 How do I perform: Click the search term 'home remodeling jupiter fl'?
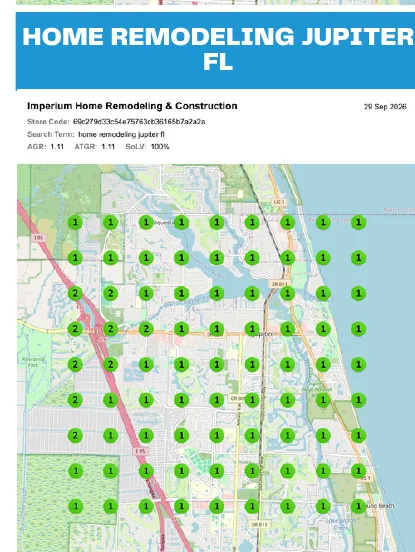click(x=121, y=134)
